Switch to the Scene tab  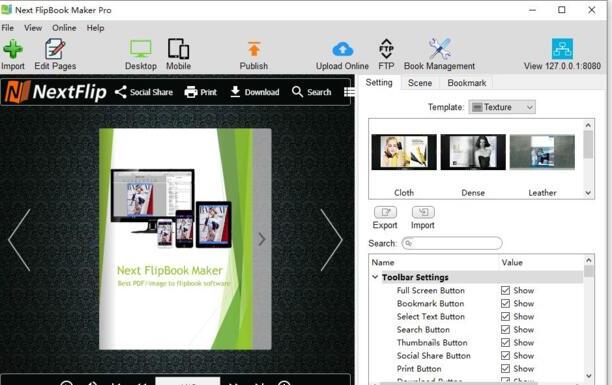coord(420,83)
